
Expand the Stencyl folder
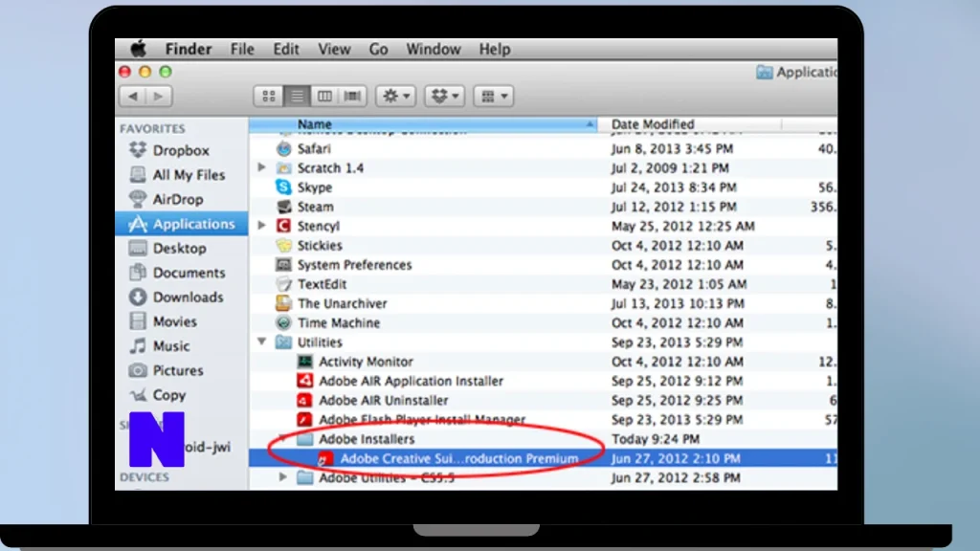point(262,226)
